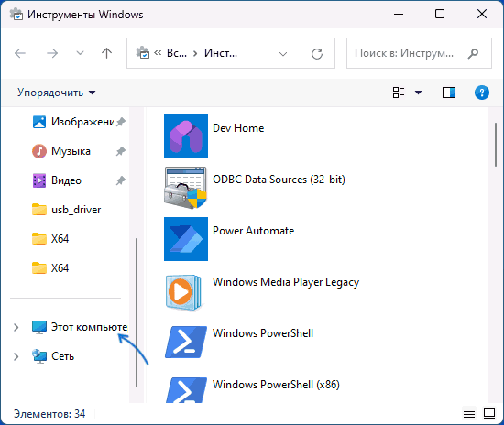Click the navigation pane scrollbar
The width and height of the screenshot is (504, 425).
[137, 312]
